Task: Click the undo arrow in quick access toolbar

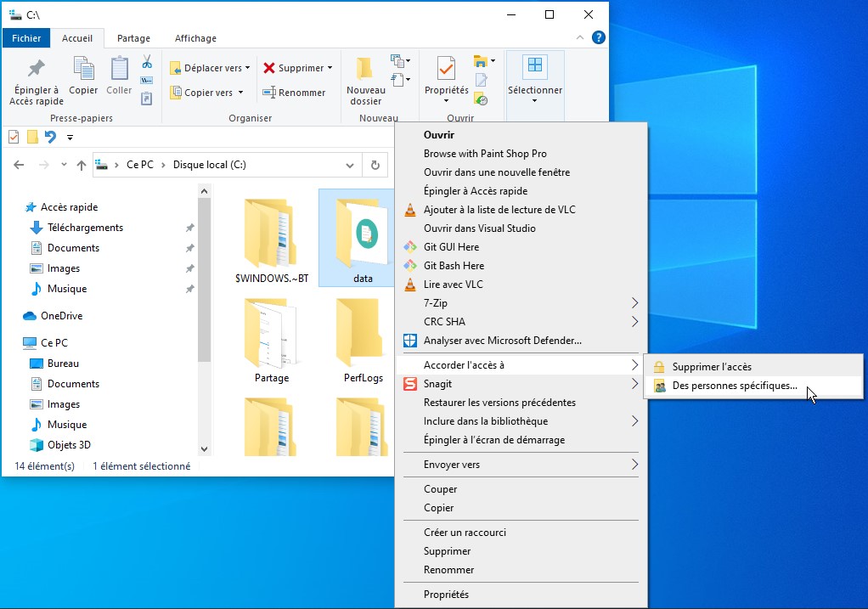Action: pyautogui.click(x=50, y=137)
